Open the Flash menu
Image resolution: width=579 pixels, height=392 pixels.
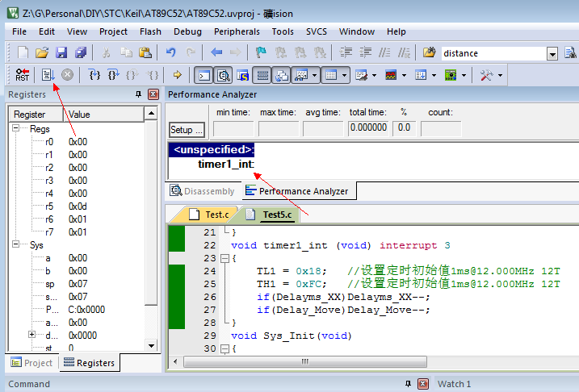(150, 31)
